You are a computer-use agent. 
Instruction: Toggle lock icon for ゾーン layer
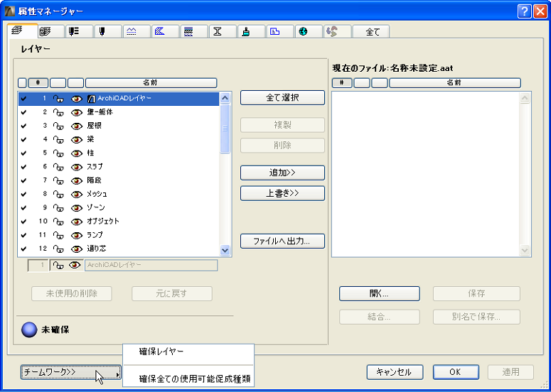[58, 209]
